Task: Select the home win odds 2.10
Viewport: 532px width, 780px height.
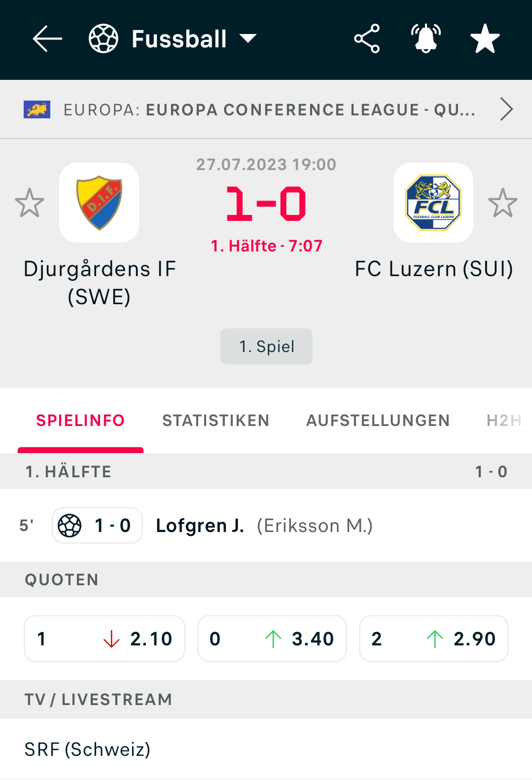Action: tap(105, 638)
